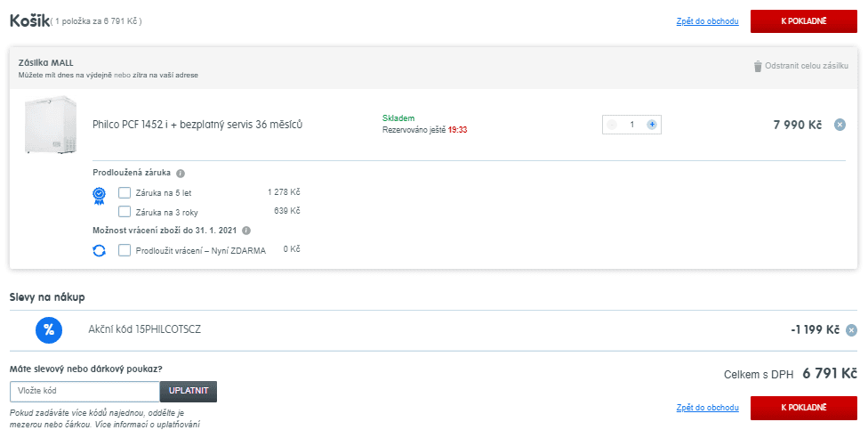Click the Akční kód 15PHILCOTSCZ text
868x430 pixels.
click(x=144, y=329)
